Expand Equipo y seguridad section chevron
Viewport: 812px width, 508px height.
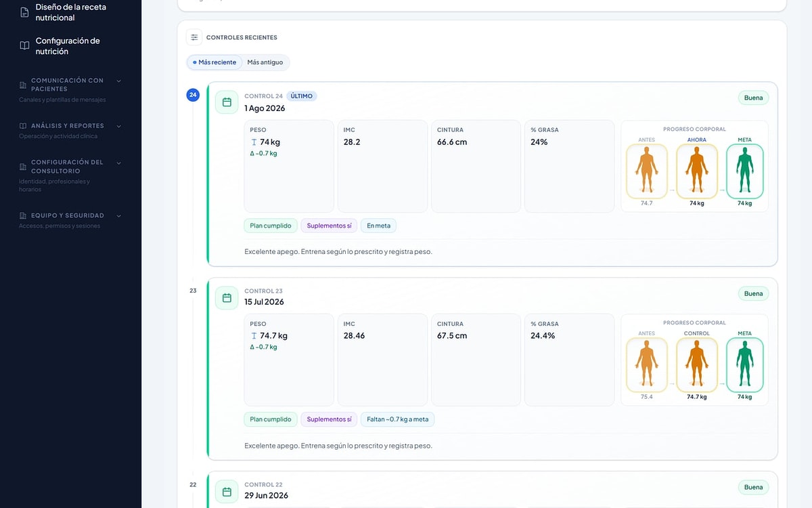(119, 216)
